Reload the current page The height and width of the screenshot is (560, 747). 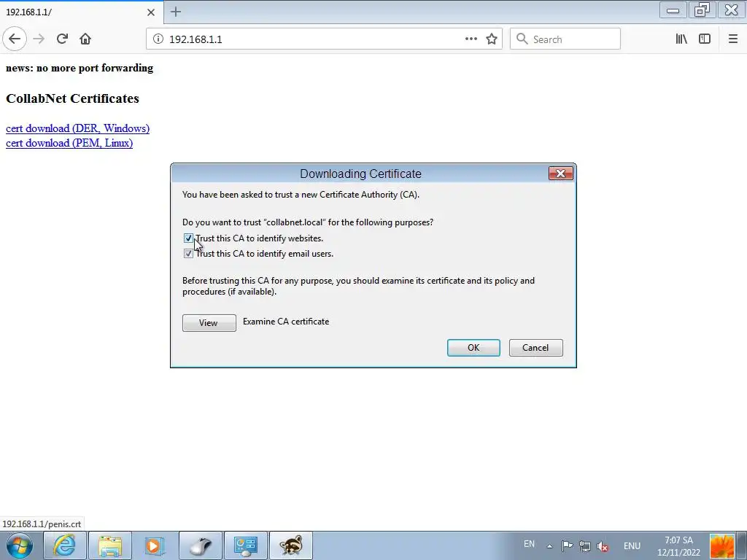62,39
